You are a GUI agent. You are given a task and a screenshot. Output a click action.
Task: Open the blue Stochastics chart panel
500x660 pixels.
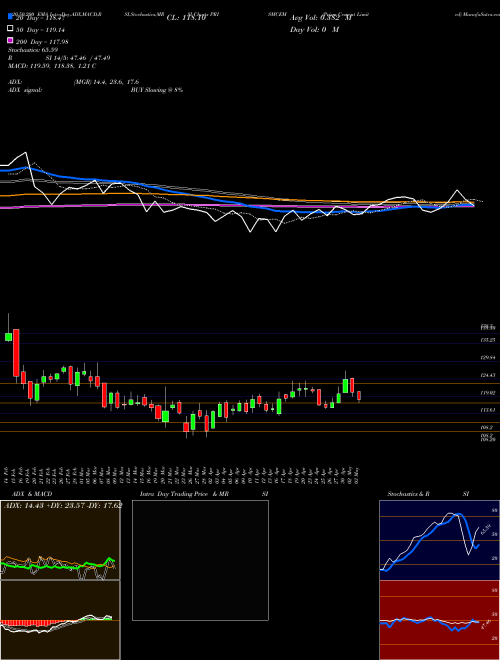(x=439, y=540)
